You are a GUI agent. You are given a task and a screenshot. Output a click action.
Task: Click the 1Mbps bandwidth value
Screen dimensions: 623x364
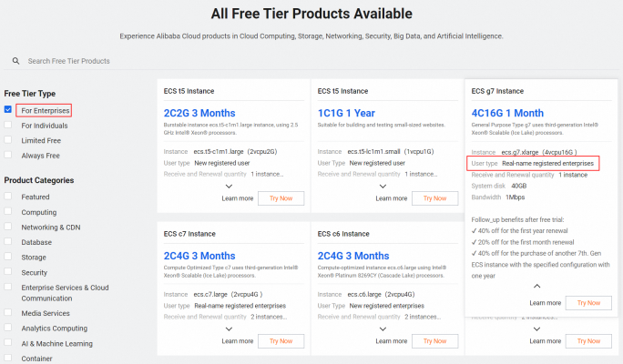[x=515, y=197]
